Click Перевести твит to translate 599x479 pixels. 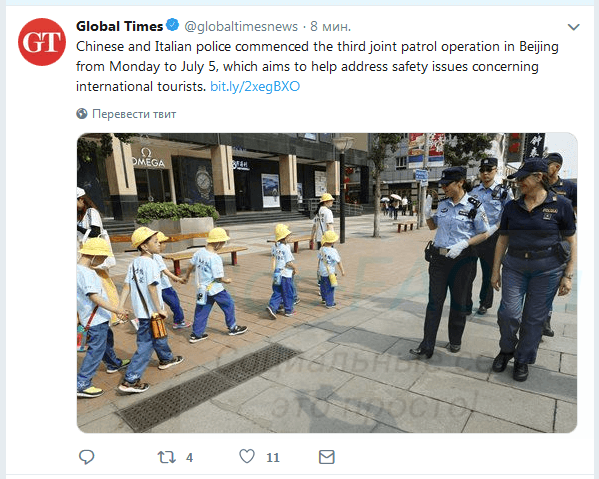134,114
